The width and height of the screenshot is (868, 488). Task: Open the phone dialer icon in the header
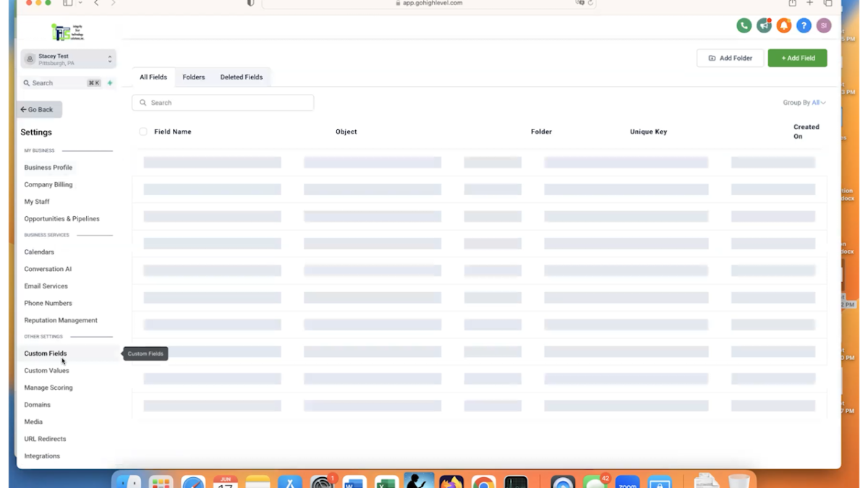click(744, 25)
